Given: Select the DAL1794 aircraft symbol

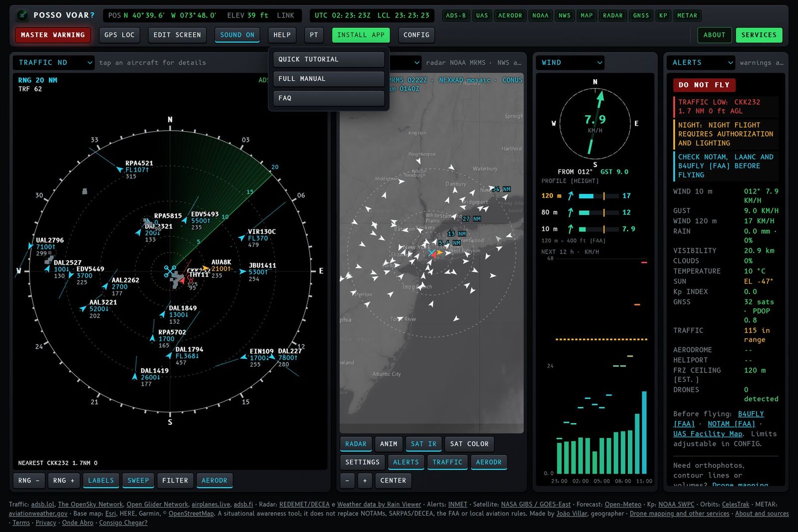Looking at the screenshot, I should (169, 355).
